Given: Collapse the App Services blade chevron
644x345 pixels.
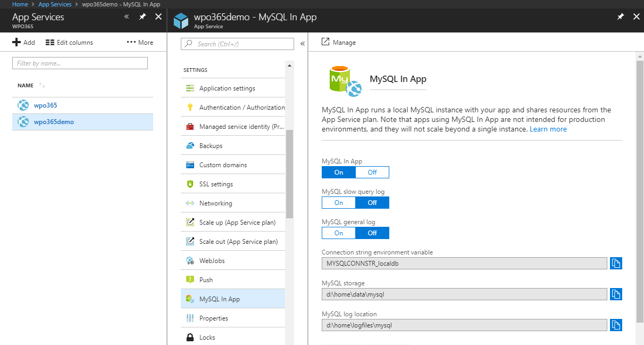Looking at the screenshot, I should tap(127, 17).
